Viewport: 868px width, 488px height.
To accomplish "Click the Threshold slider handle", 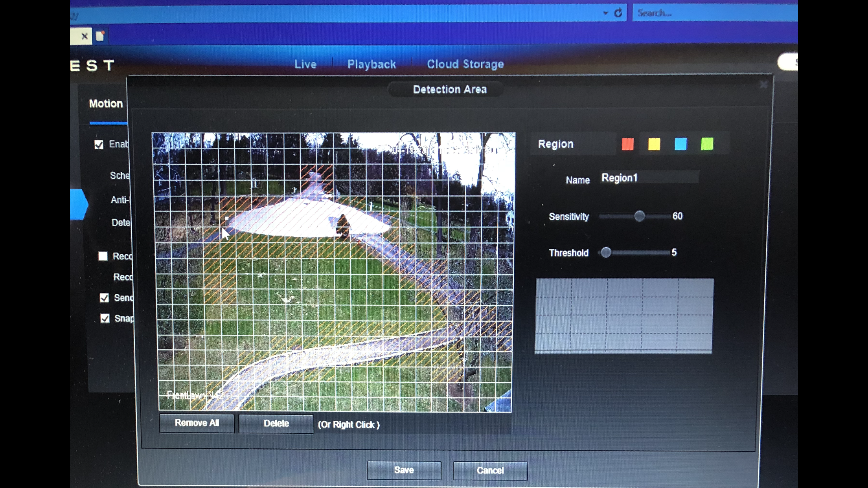I will pos(606,252).
